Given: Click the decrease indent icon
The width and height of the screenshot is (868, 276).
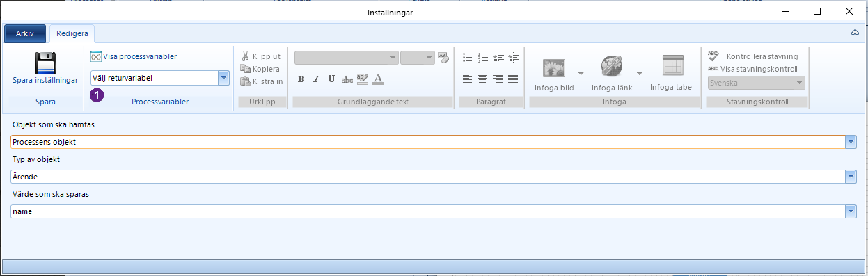Looking at the screenshot, I should [x=498, y=57].
